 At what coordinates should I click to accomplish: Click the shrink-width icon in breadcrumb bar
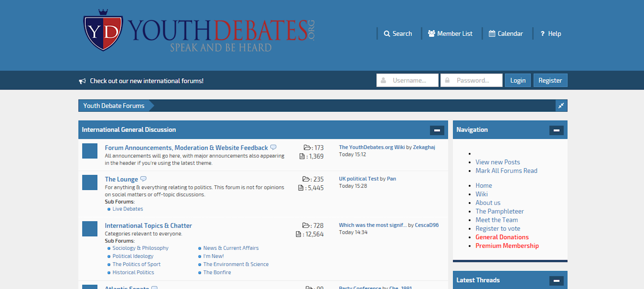coord(561,106)
